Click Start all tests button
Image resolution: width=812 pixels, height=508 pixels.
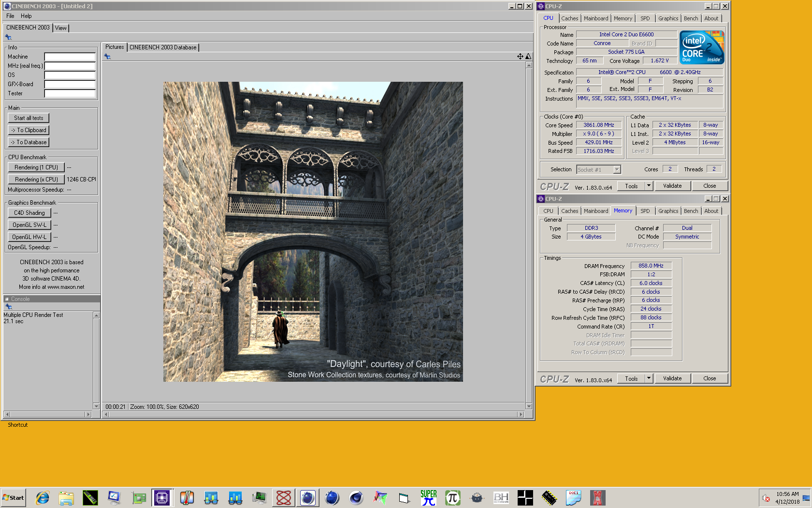click(29, 118)
